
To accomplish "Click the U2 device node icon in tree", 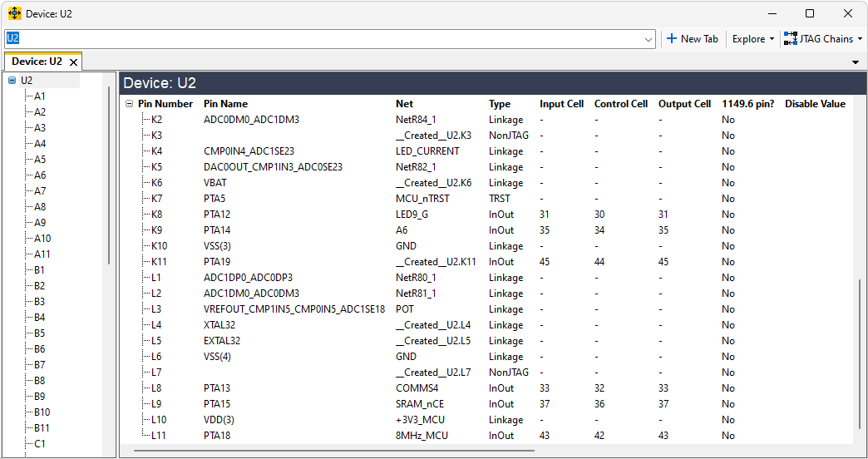I will pos(12,81).
